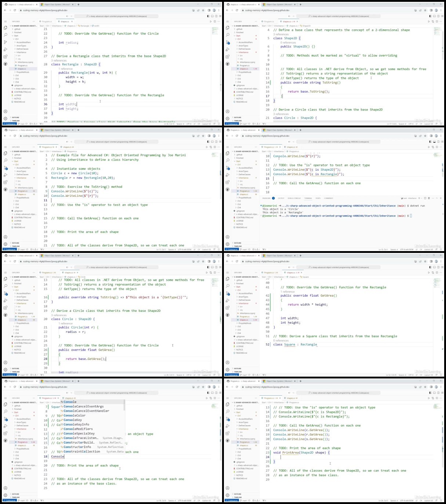Open GitHub icon in the Rectangle class frame activity bar
The image size is (446, 504).
coord(6,64)
